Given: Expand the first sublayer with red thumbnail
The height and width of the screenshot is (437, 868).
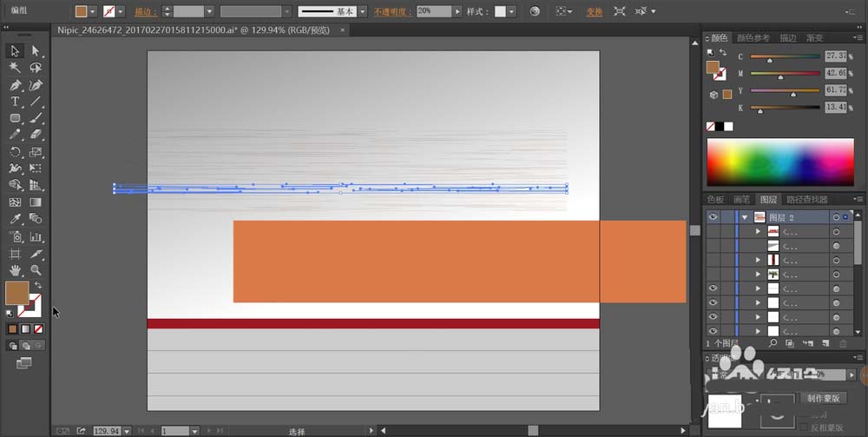Looking at the screenshot, I should (759, 231).
